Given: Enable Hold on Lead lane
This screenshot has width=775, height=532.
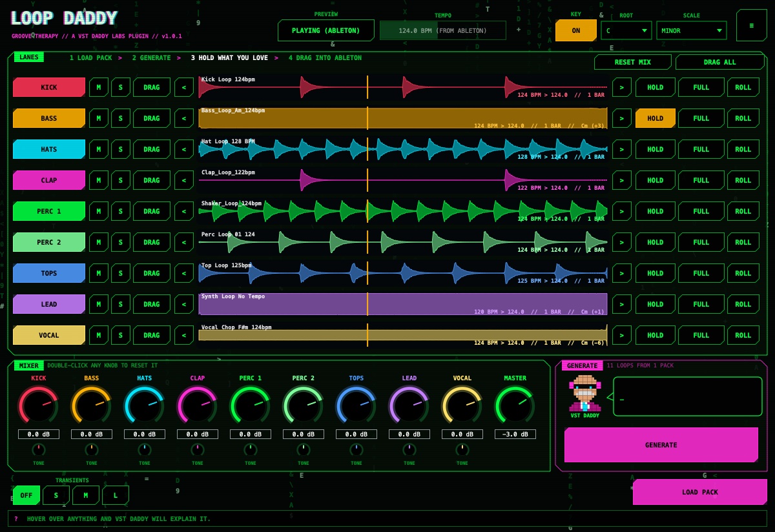Looking at the screenshot, I should pyautogui.click(x=656, y=304).
